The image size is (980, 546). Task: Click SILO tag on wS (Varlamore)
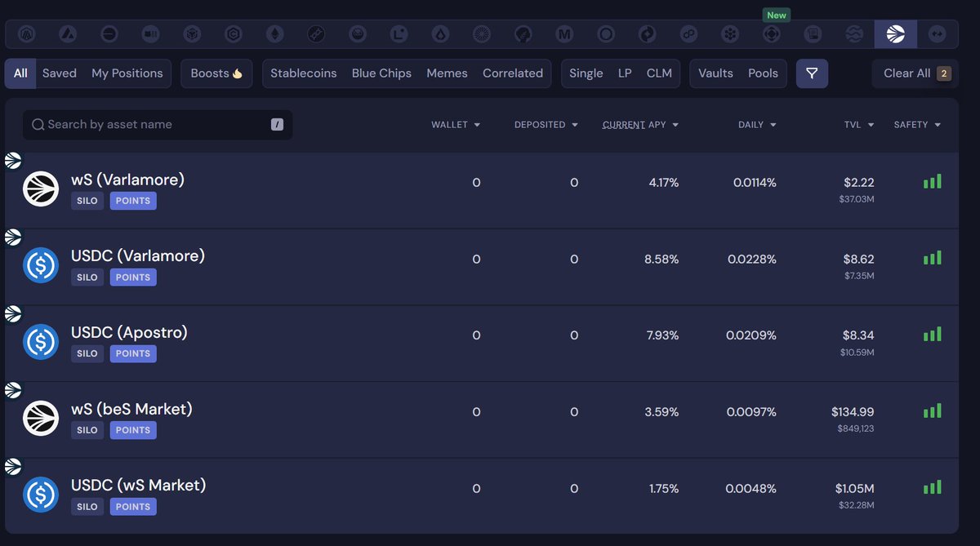(x=87, y=201)
